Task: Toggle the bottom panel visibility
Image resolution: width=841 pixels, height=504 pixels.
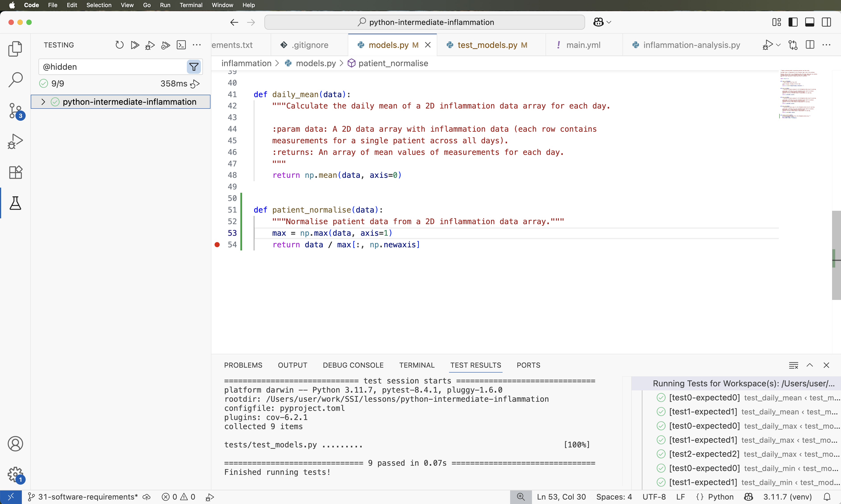Action: click(809, 22)
